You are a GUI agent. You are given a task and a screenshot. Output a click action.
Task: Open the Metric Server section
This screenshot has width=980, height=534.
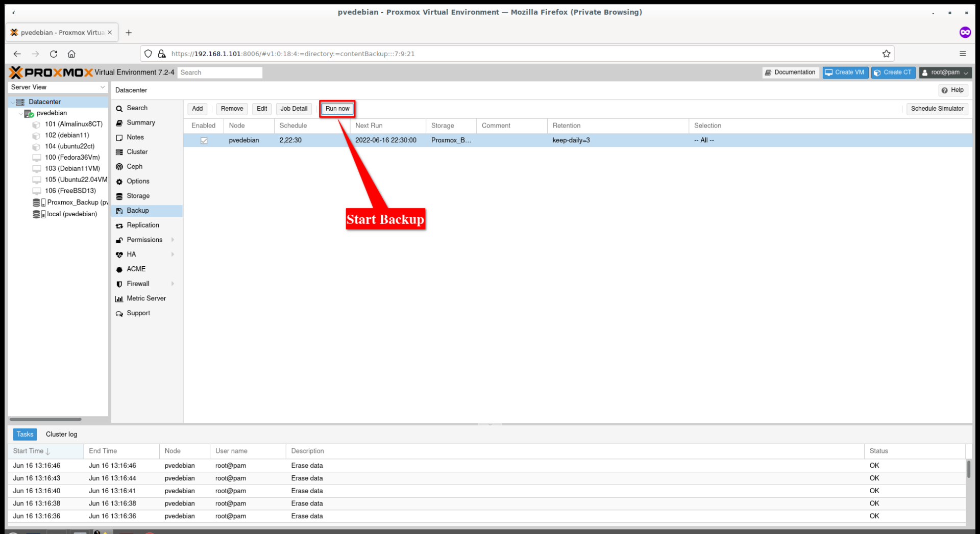tap(146, 298)
